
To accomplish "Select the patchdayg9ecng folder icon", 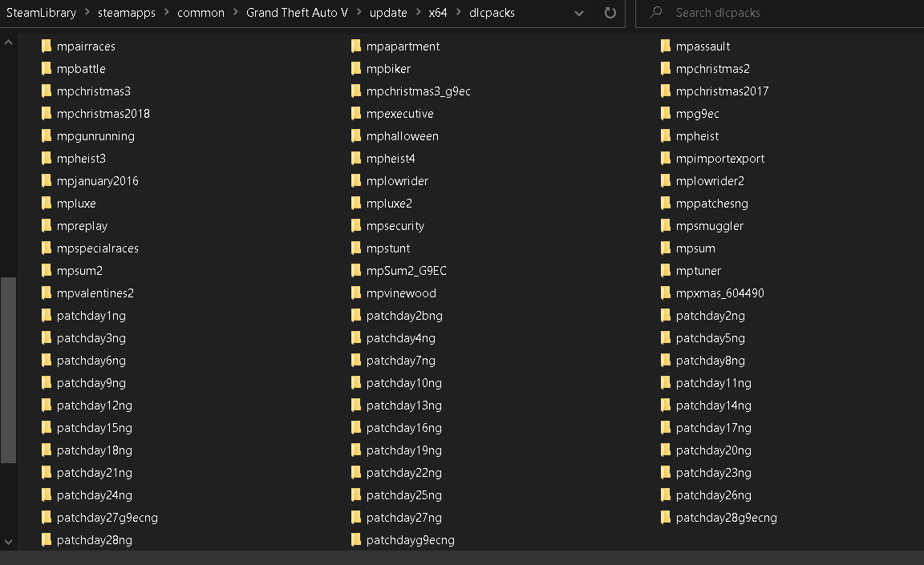I will [x=356, y=539].
